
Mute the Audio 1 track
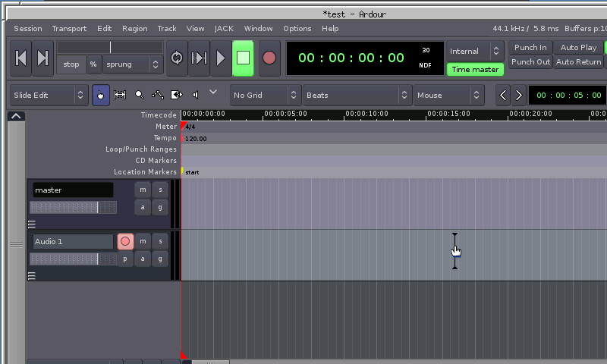click(143, 241)
